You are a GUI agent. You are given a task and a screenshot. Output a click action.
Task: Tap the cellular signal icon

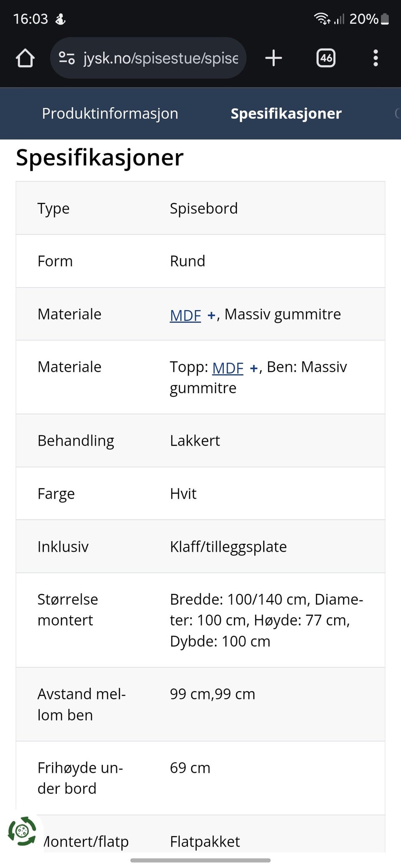pyautogui.click(x=338, y=18)
